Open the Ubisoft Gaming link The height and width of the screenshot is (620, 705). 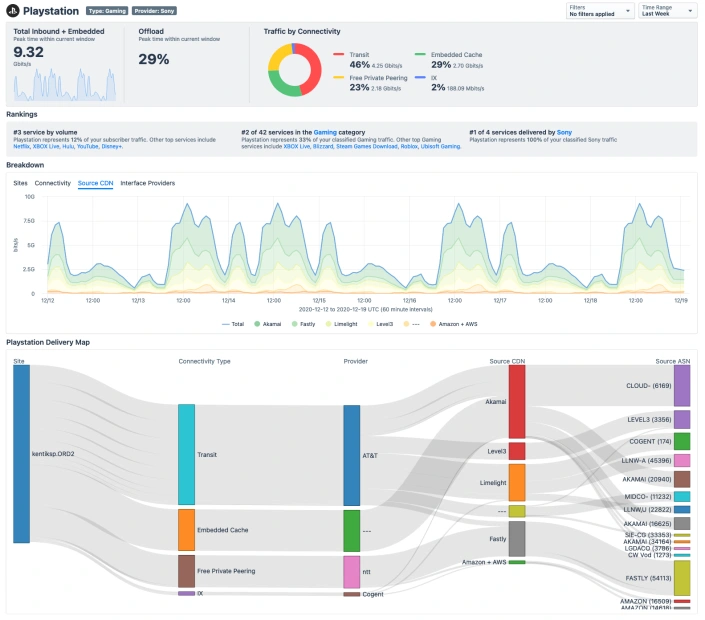point(441,146)
